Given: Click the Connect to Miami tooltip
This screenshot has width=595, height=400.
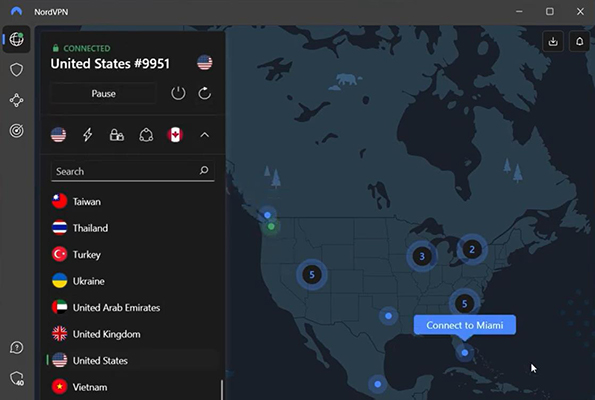Looking at the screenshot, I should (464, 325).
